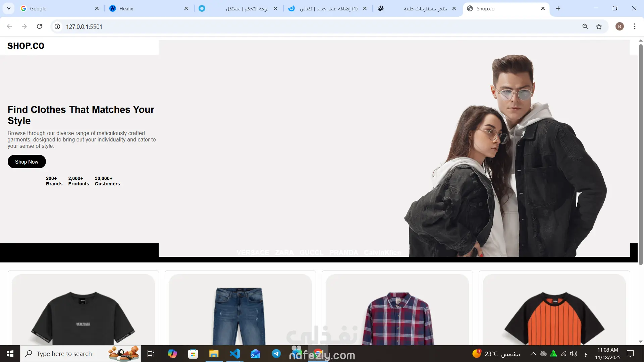Image resolution: width=644 pixels, height=362 pixels.
Task: Open File Explorer from taskbar
Action: [x=214, y=354]
